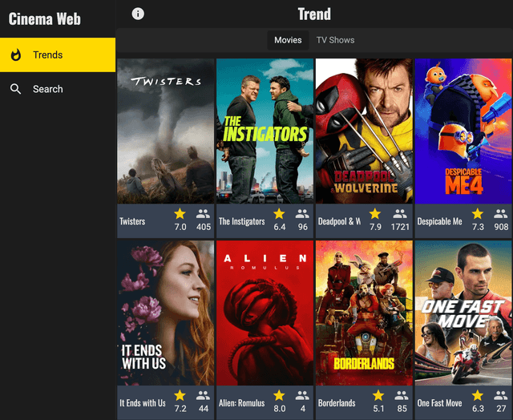Click the One Fast Move title text

point(439,403)
